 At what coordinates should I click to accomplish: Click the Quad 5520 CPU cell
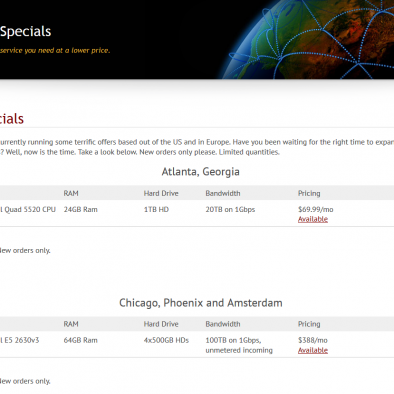click(x=28, y=209)
